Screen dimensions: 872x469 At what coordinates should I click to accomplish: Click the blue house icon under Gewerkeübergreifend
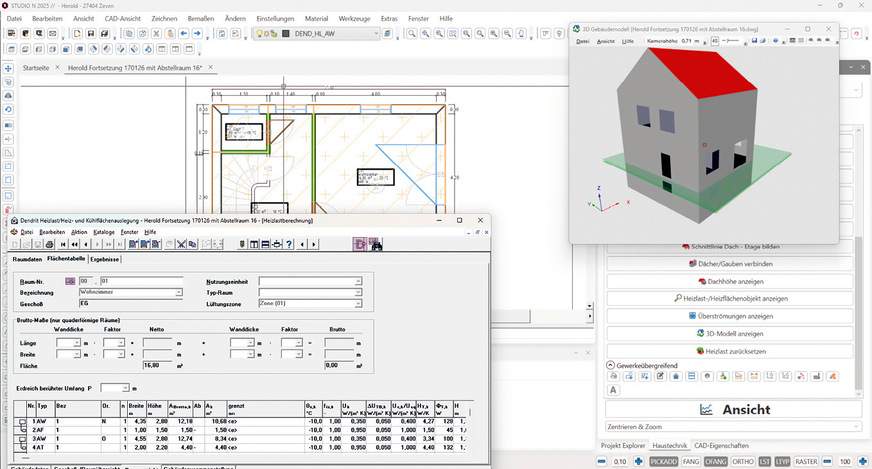click(676, 377)
